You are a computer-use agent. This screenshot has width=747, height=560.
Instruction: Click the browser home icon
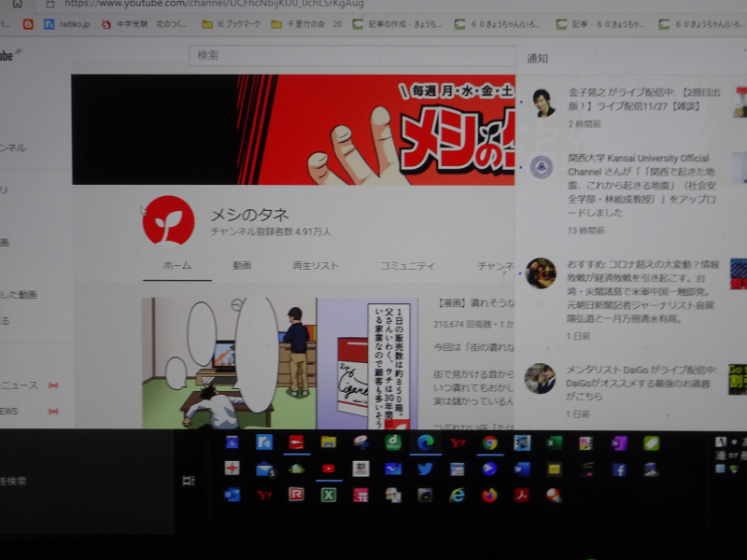17,4
